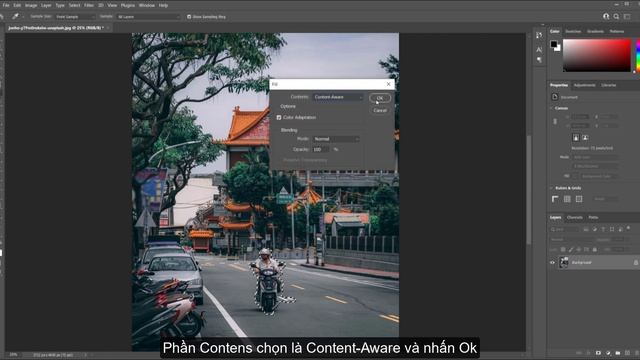Switch to the Channels tab

point(575,218)
